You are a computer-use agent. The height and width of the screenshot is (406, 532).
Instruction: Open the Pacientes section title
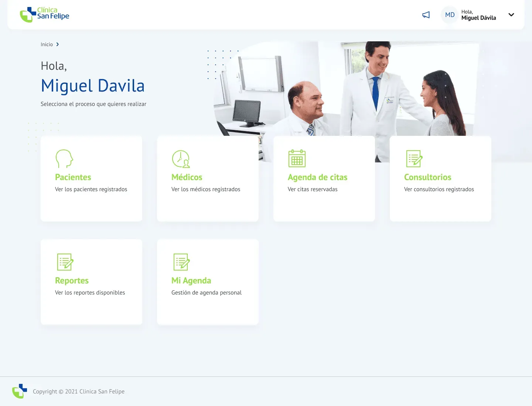coord(73,177)
